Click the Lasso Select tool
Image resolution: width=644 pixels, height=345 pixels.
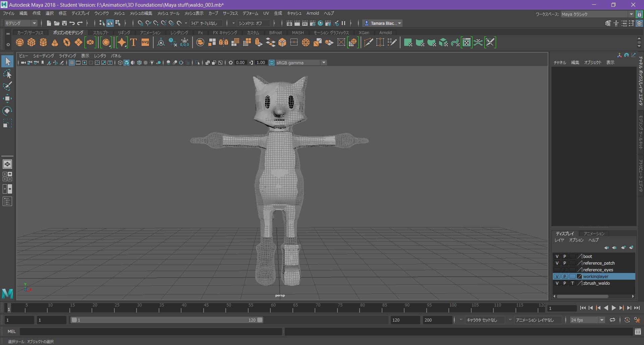[7, 74]
